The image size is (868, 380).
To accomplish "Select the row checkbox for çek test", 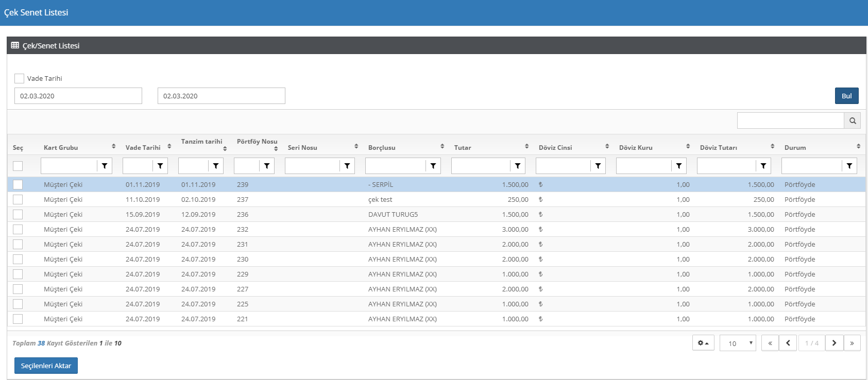I will click(x=18, y=199).
